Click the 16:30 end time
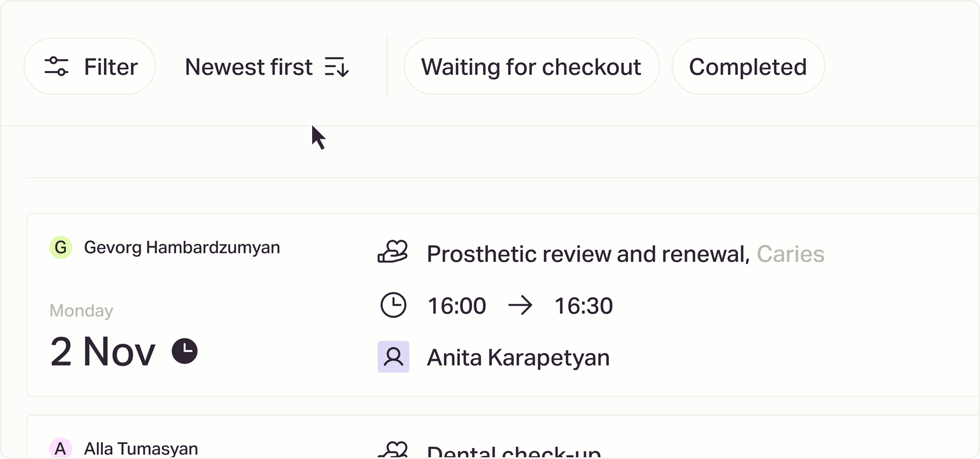 [x=583, y=306]
